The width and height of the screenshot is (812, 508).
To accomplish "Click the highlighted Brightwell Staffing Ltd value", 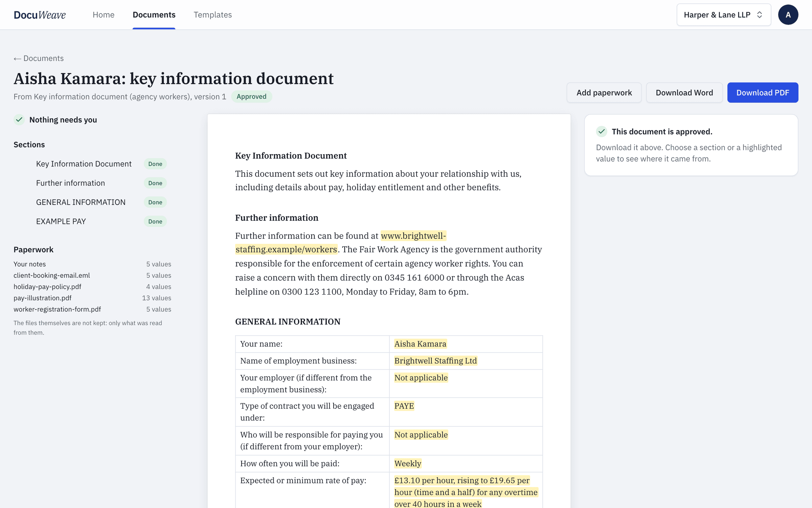I will pos(435,361).
